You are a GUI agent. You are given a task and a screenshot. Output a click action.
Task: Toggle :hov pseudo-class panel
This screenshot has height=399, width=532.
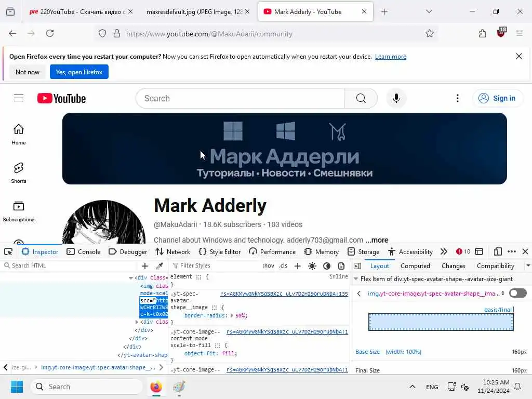click(x=269, y=265)
